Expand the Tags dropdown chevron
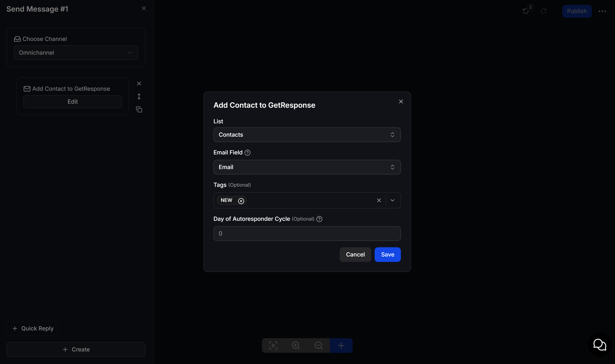The width and height of the screenshot is (615, 364). (392, 200)
